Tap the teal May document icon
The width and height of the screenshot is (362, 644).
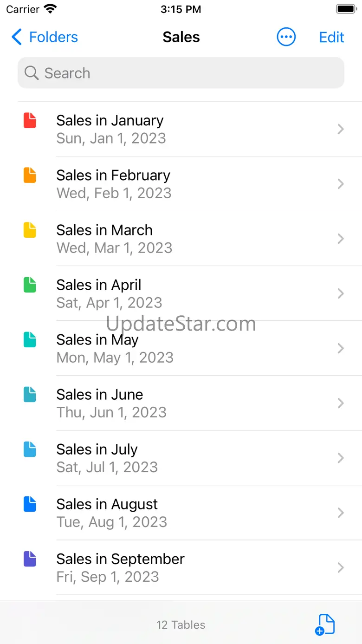pos(30,340)
